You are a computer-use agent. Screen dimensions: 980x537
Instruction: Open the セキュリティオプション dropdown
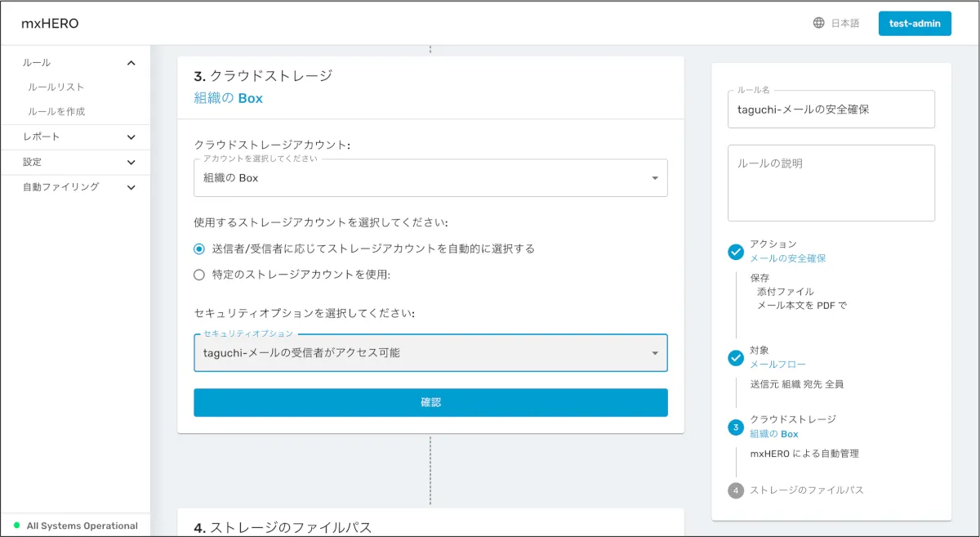(x=430, y=353)
